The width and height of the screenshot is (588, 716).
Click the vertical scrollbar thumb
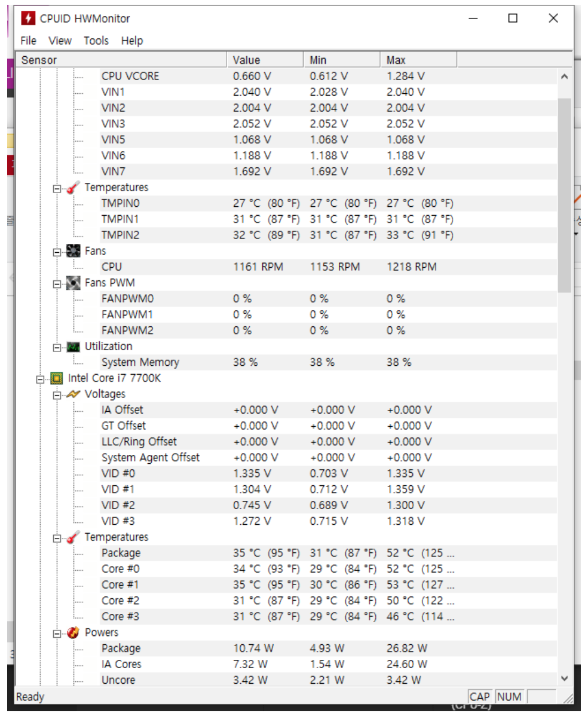click(x=565, y=195)
